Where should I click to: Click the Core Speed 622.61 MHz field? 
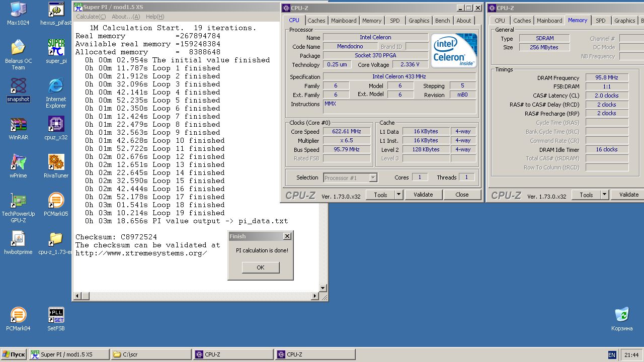point(347,132)
